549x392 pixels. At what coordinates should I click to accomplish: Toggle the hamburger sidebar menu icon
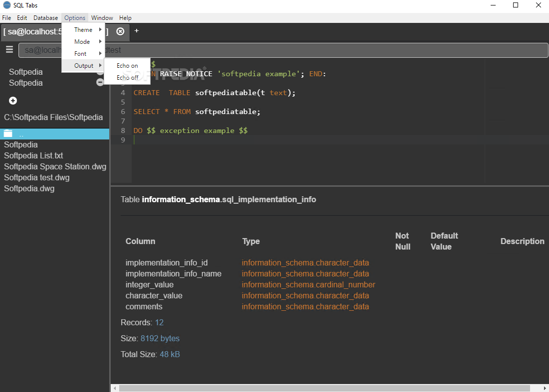pos(9,49)
